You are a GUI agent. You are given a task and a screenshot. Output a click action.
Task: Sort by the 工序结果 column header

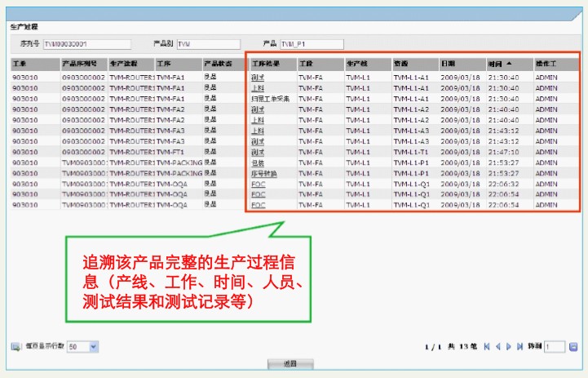point(273,64)
